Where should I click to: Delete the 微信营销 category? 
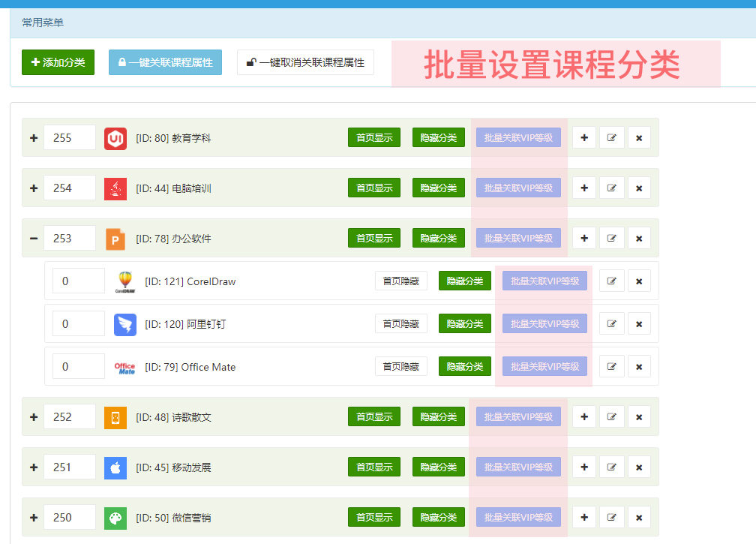coord(639,518)
